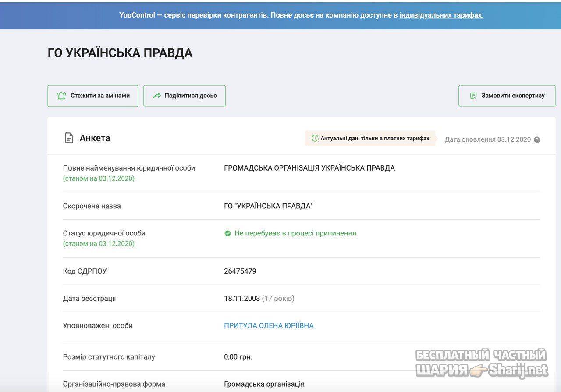Click the text ГРОМАДСЬКА ОРГАНІЗАЦІЯ УКРАЇНСЬКА ПРАВДА

pos(309,168)
